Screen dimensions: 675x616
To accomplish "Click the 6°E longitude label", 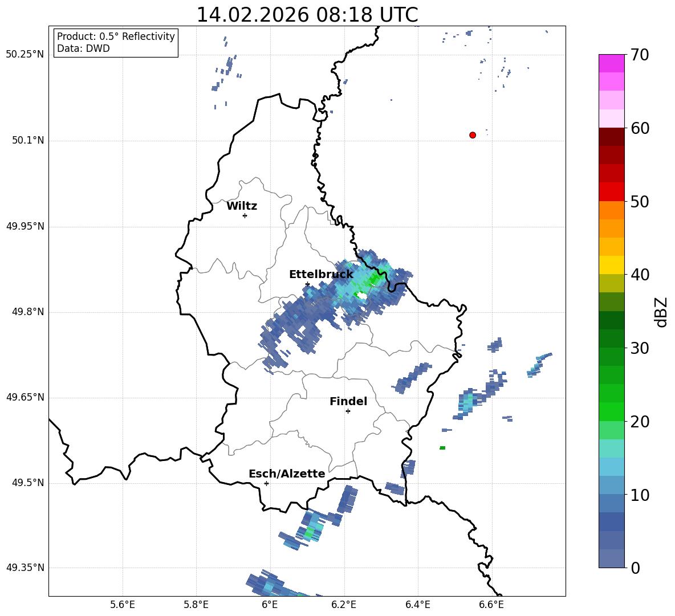I will (270, 605).
